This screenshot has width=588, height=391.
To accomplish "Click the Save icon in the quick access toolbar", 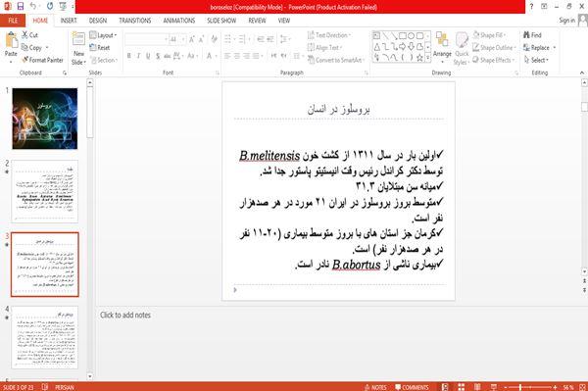I will point(21,7).
